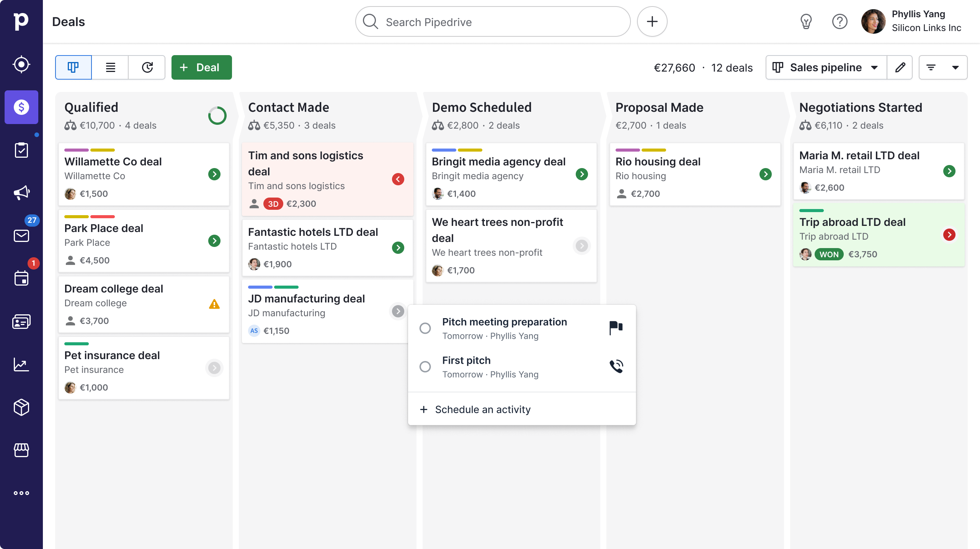Expand the Sales pipeline dropdown

[x=826, y=67]
